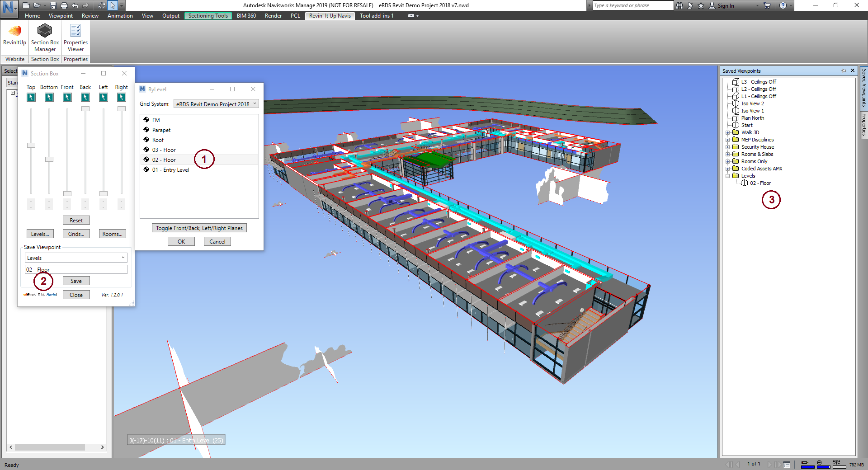Pick the Front section plane icon
The height and width of the screenshot is (470, 868).
[x=67, y=97]
